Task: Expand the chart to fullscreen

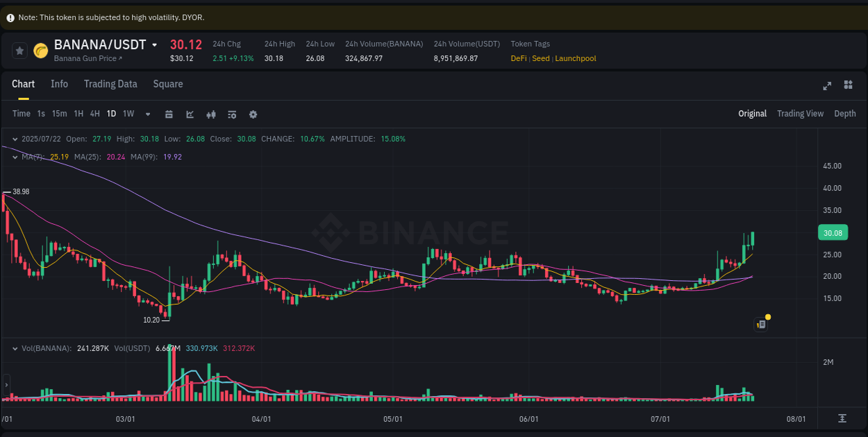Action: point(827,86)
